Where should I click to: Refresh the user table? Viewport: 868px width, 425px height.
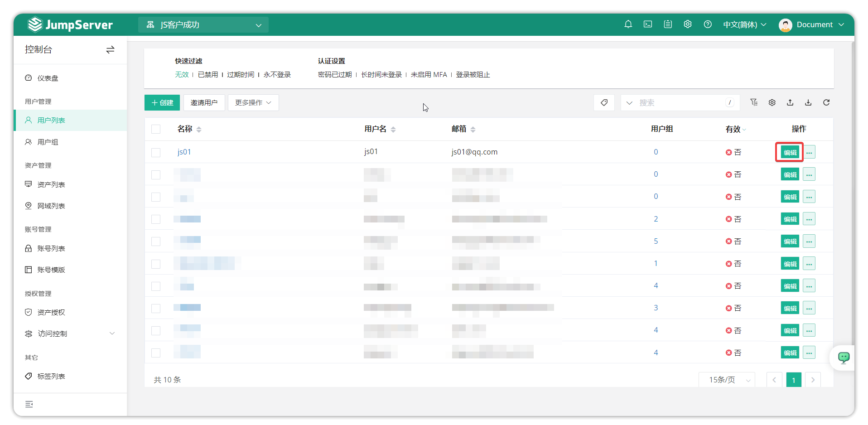click(x=826, y=102)
